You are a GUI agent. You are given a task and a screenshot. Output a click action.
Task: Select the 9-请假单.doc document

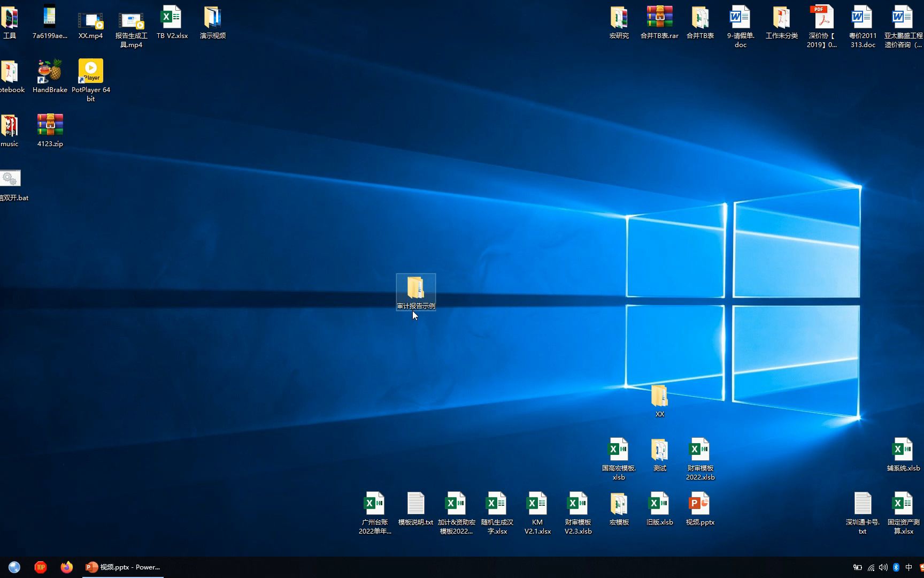click(x=741, y=27)
